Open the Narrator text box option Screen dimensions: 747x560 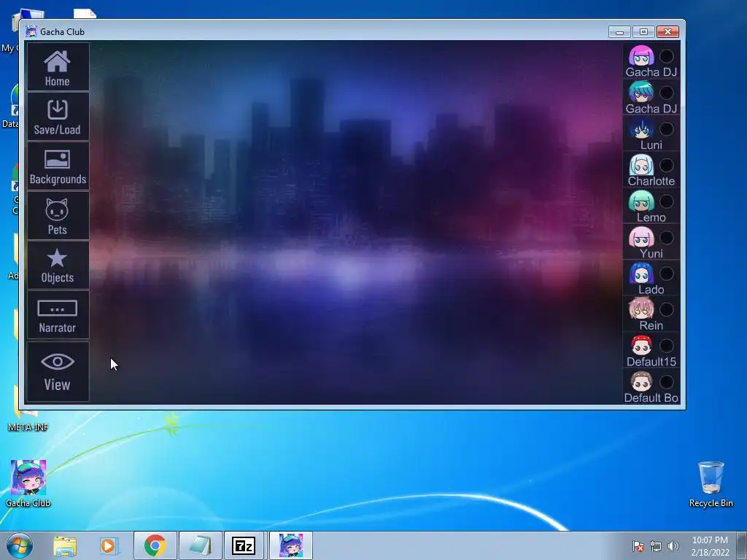pos(58,315)
